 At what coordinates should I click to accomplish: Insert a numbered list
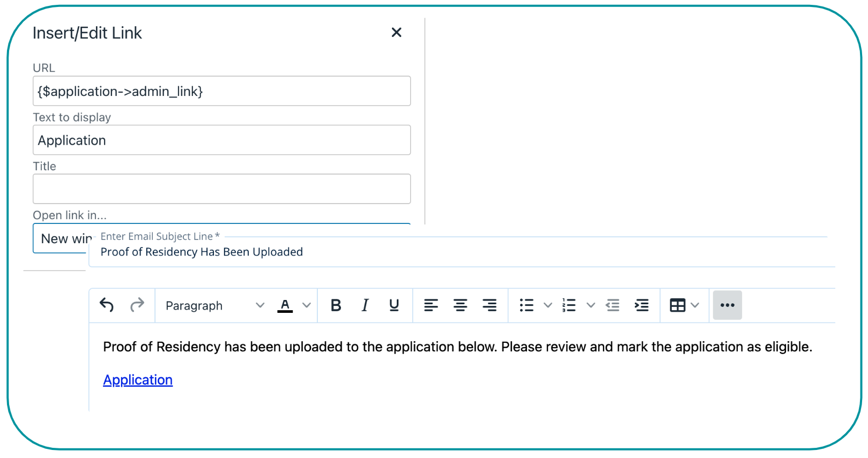tap(569, 305)
